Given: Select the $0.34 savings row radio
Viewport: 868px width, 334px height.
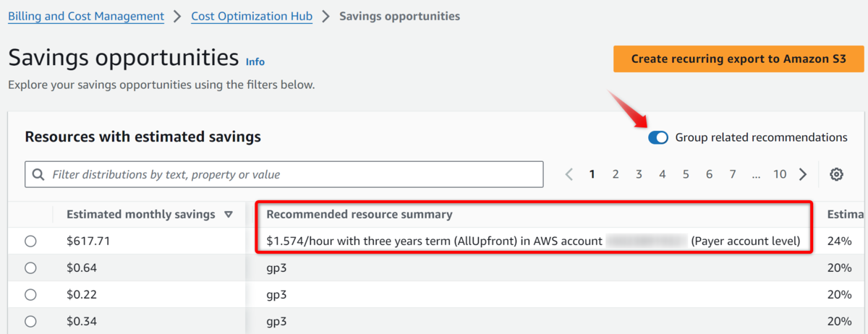Looking at the screenshot, I should tap(30, 321).
